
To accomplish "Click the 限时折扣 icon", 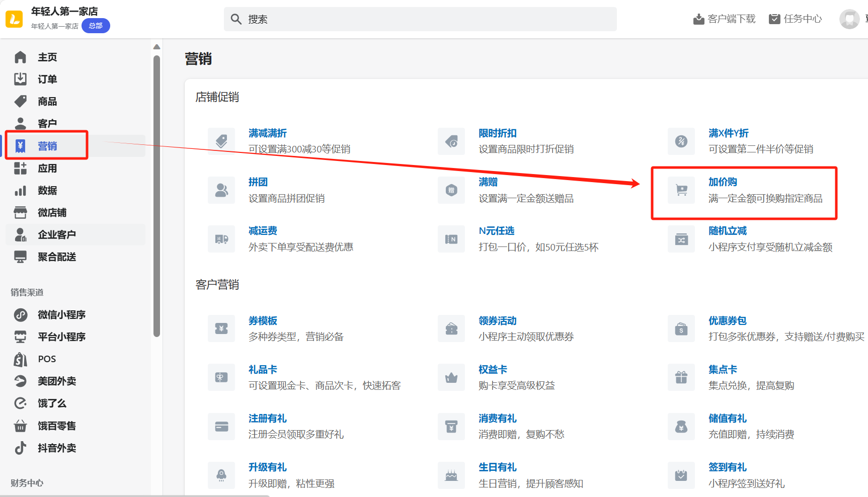I will coord(451,141).
